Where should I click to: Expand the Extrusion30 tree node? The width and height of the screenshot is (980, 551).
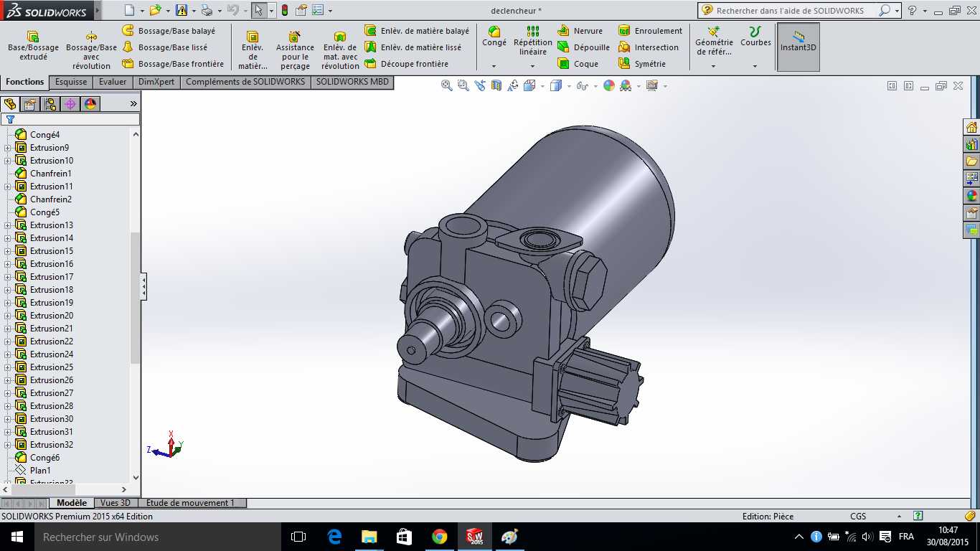click(x=8, y=419)
